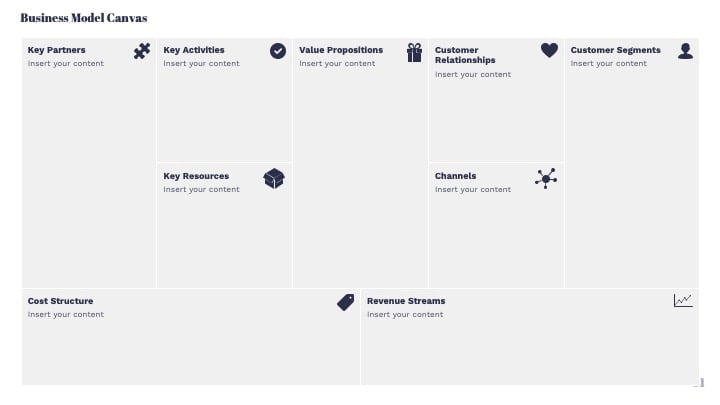Click placeholder text under Revenue Streams
Viewport: 720px width, 405px height.
tap(405, 315)
